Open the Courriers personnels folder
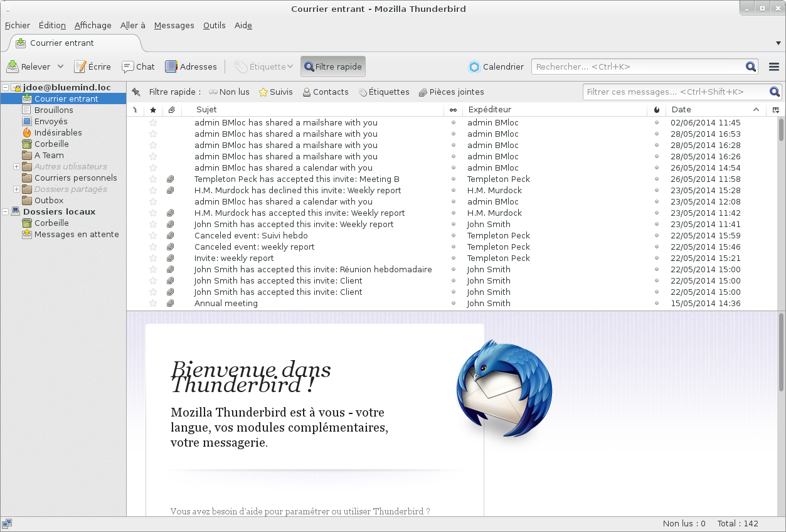The width and height of the screenshot is (786, 532). [x=75, y=178]
